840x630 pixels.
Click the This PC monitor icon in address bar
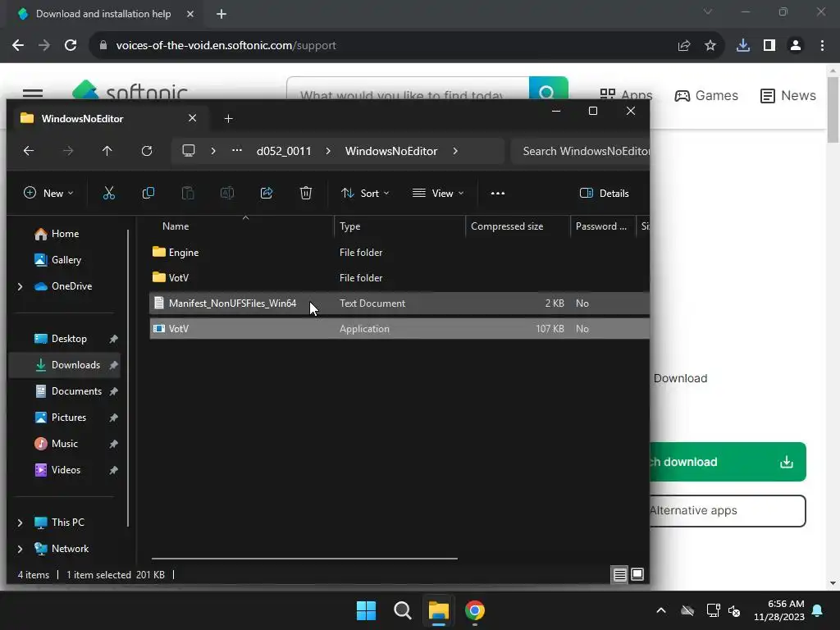click(x=189, y=151)
